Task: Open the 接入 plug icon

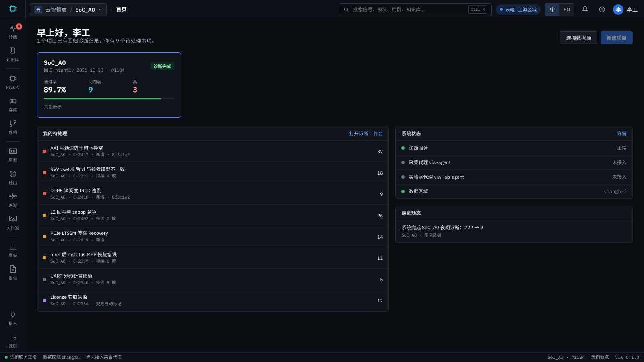Action: point(13,318)
